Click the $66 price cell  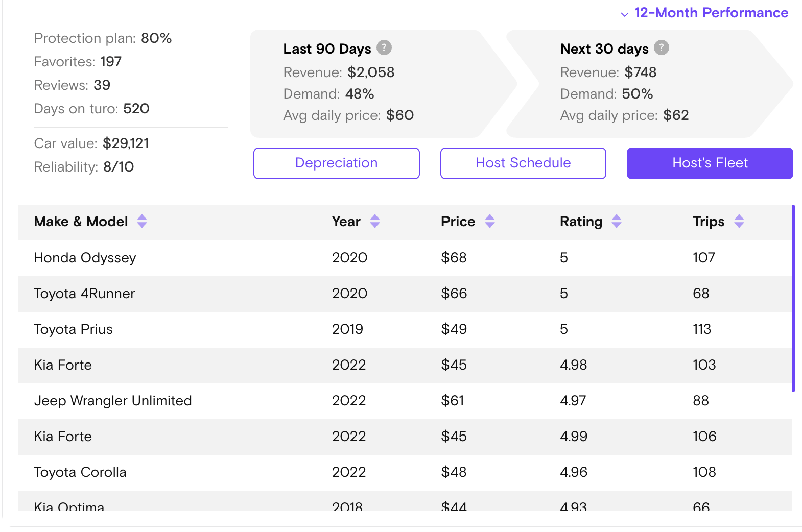[454, 294]
